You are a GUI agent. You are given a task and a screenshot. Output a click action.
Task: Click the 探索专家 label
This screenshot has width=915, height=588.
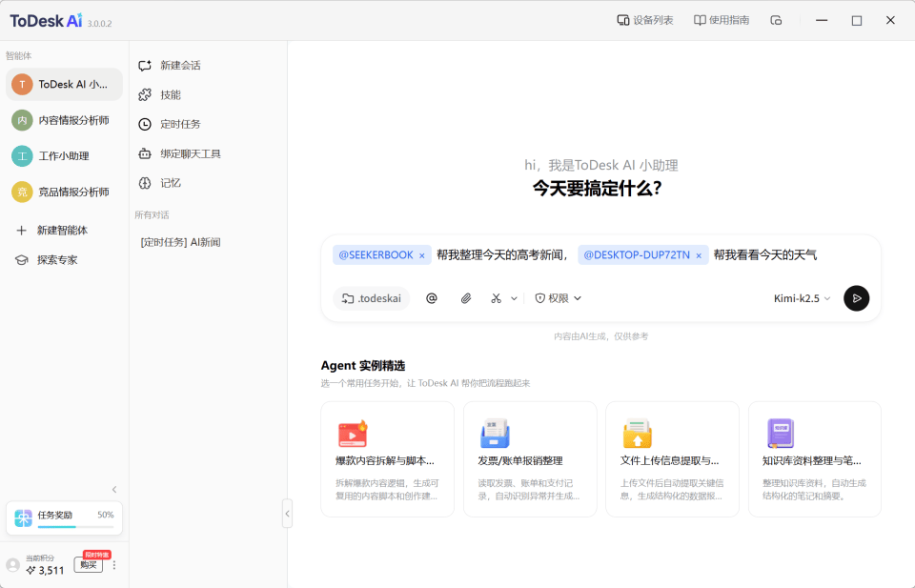[57, 260]
